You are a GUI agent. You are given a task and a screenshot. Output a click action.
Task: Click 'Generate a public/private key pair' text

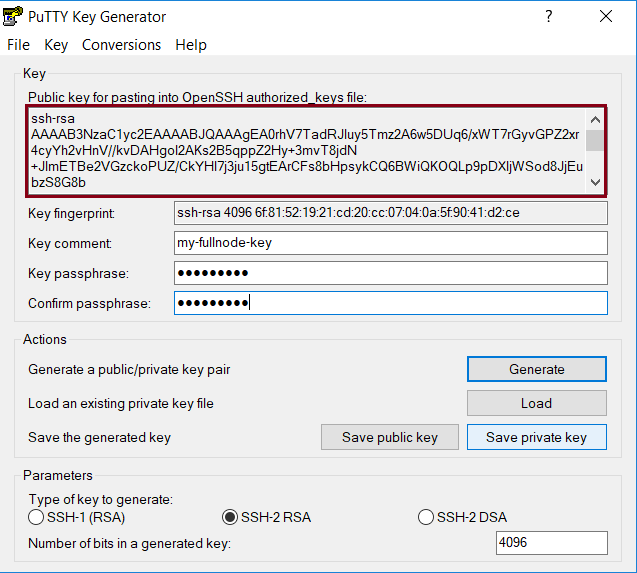point(129,369)
